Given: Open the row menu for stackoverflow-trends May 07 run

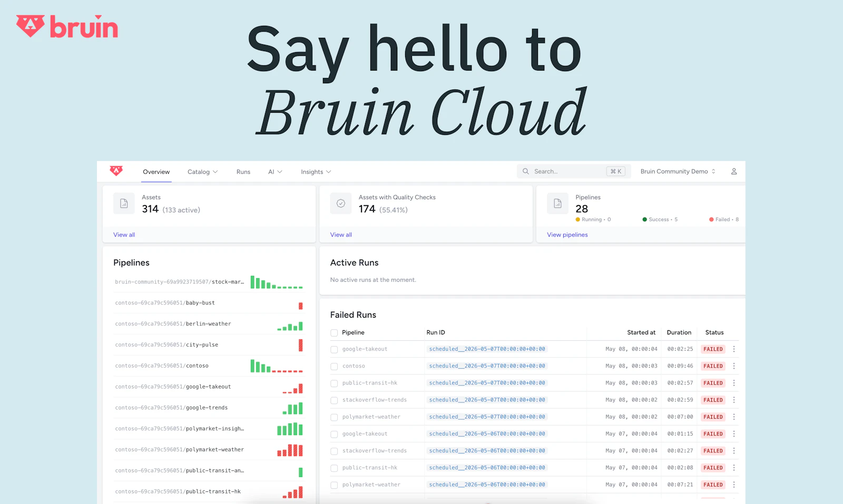Looking at the screenshot, I should 734,451.
